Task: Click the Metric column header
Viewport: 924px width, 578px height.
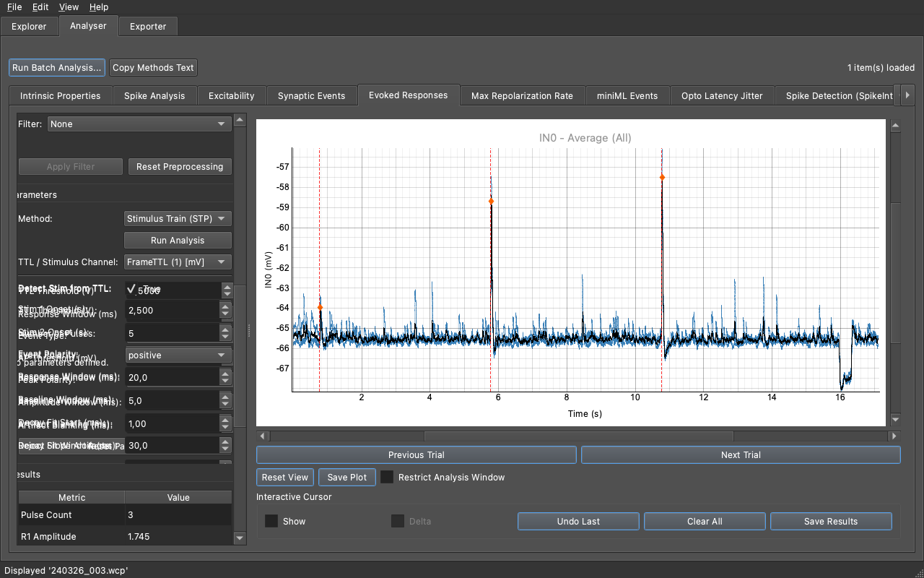Action: [x=71, y=497]
